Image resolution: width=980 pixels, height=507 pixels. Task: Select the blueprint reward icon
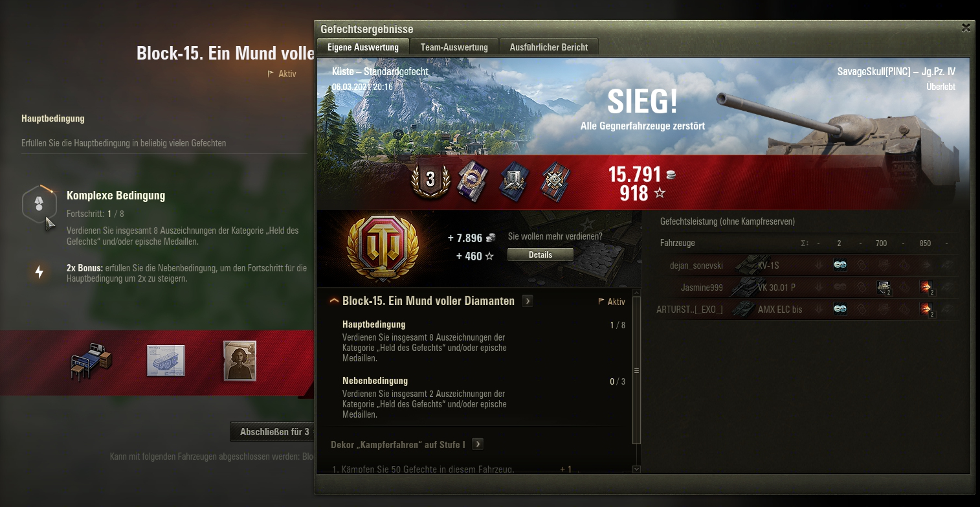click(x=166, y=361)
